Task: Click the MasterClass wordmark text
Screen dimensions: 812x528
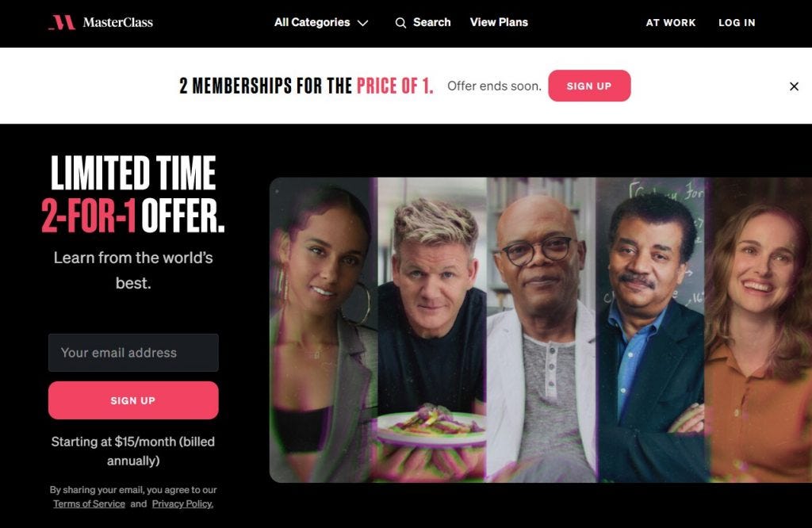Action: click(117, 22)
